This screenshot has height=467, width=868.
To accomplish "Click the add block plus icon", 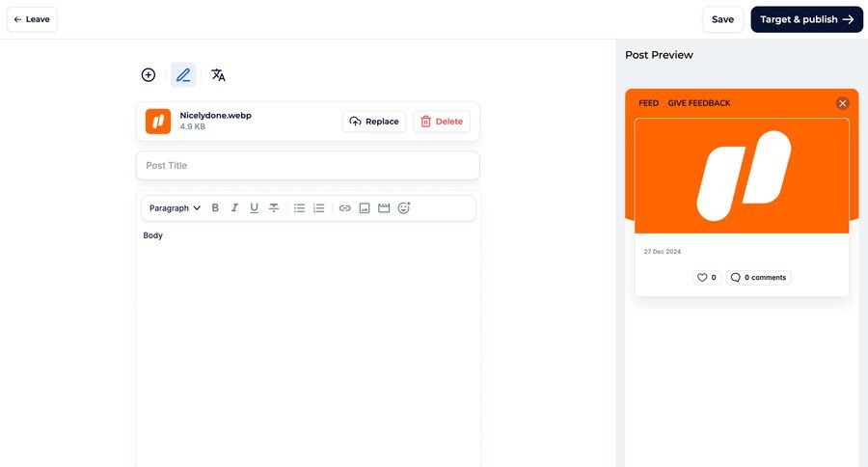I will (x=149, y=75).
